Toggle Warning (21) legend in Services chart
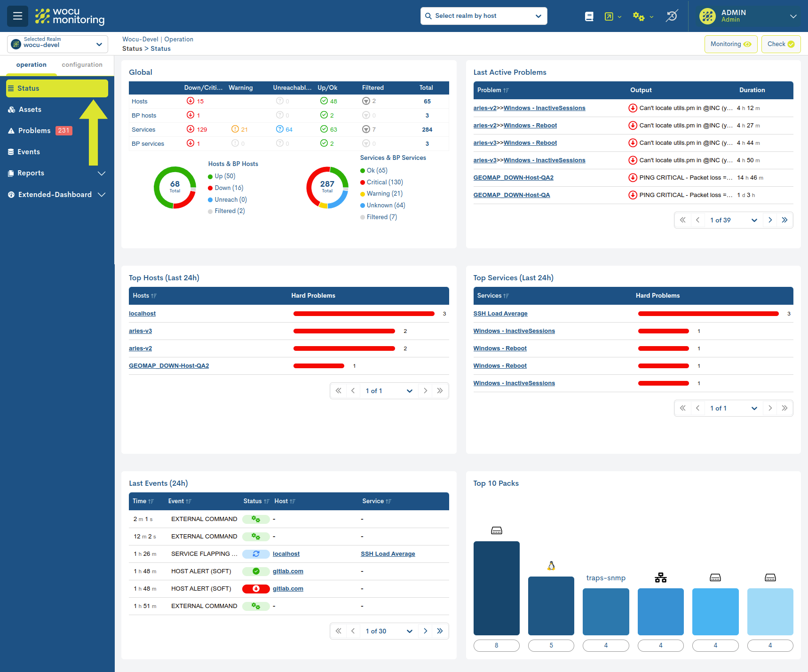 (381, 194)
